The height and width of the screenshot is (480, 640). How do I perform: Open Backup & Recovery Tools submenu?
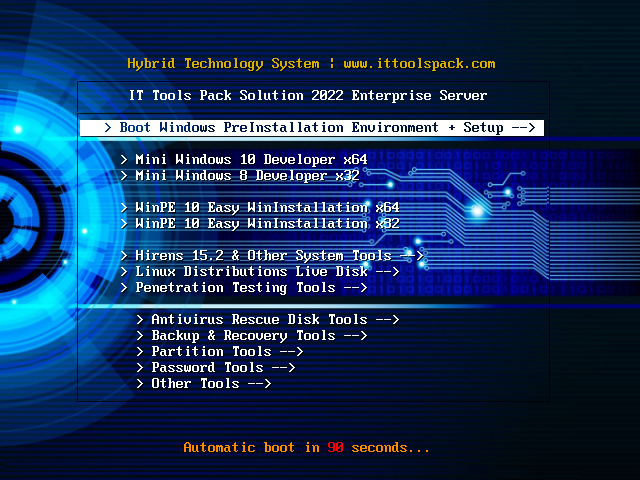pos(251,336)
